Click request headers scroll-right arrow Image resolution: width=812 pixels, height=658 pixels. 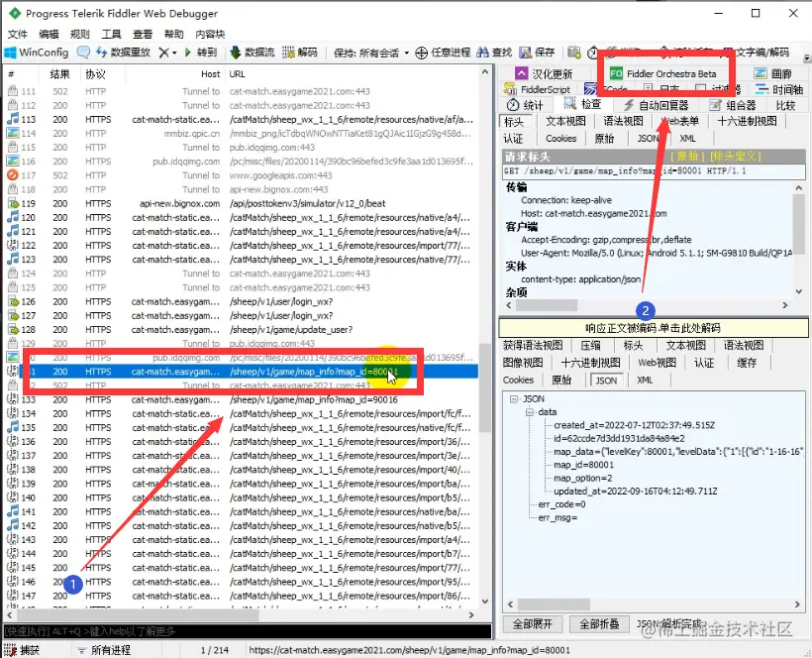785,305
